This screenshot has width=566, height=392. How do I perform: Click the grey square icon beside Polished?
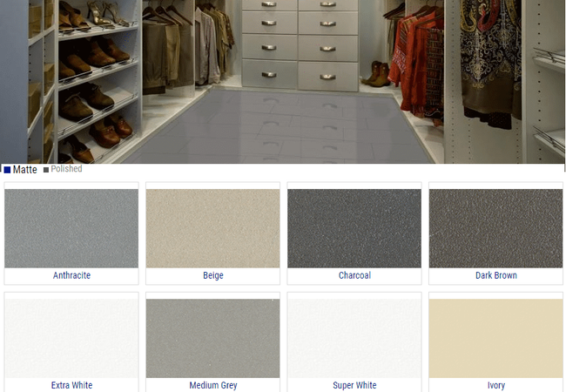(x=46, y=170)
